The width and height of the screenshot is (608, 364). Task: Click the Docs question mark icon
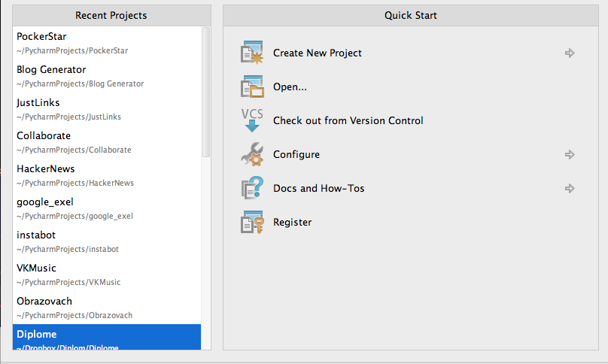[252, 188]
